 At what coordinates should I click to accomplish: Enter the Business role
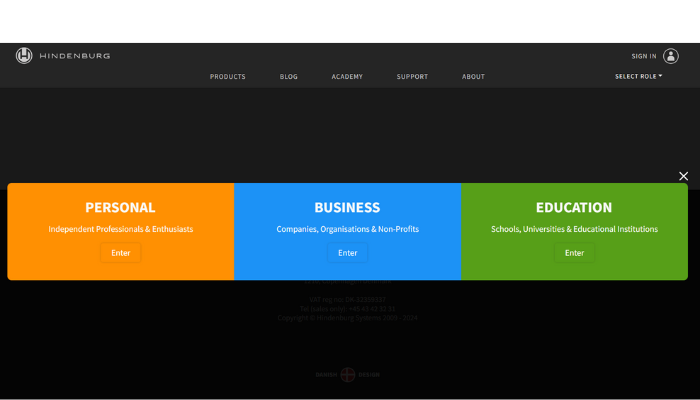[x=347, y=253]
